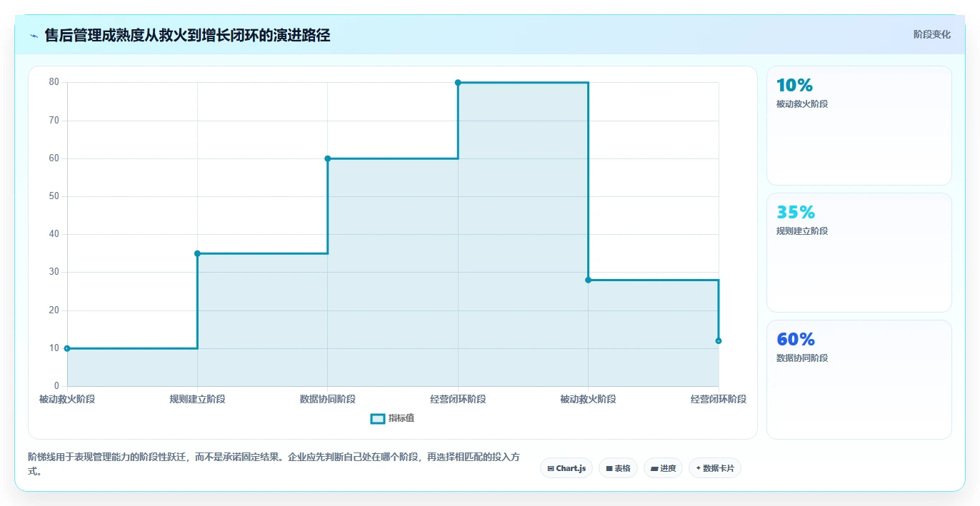The height and width of the screenshot is (506, 980).
Task: Select the data point at value 35
Action: pyautogui.click(x=197, y=253)
